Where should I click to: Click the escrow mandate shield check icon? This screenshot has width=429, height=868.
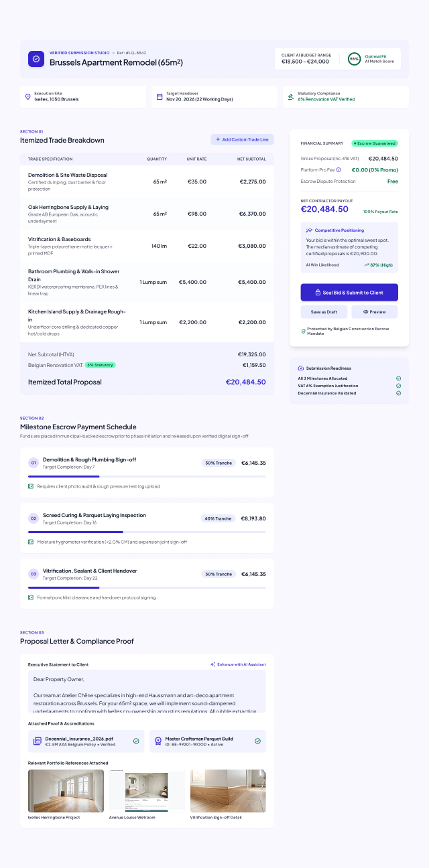(x=303, y=331)
